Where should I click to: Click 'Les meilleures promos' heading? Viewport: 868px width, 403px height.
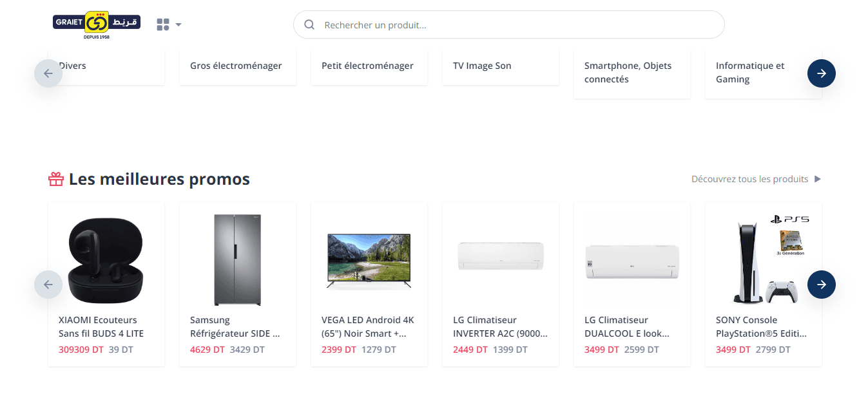(x=159, y=179)
